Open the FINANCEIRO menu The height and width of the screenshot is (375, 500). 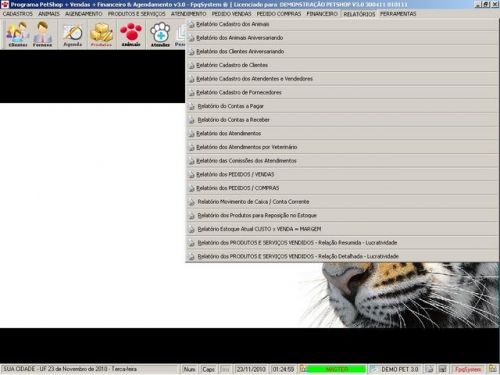(x=322, y=14)
